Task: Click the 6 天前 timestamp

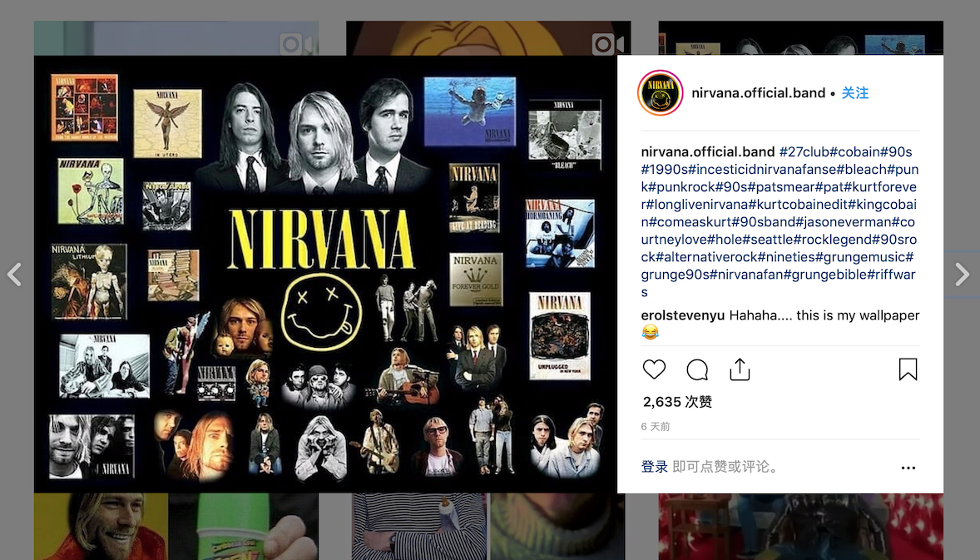Action: [655, 427]
